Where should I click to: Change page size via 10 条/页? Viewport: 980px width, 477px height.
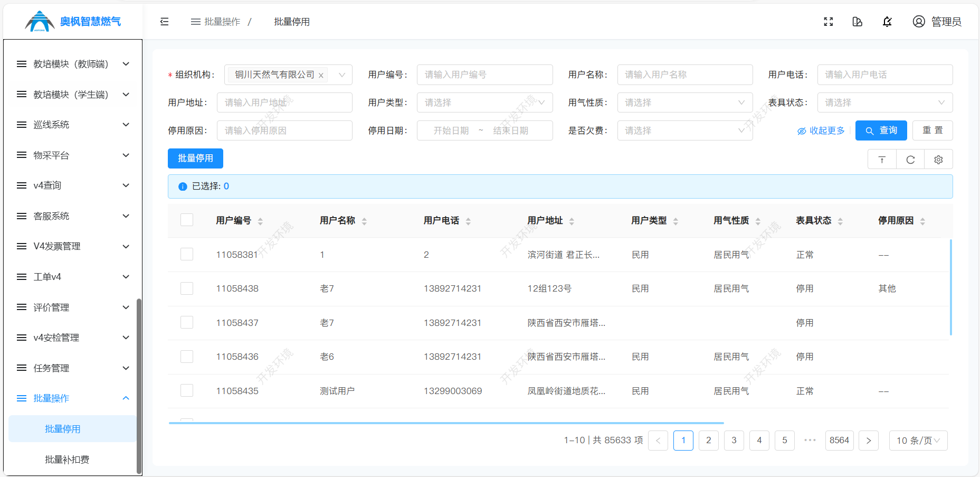918,441
